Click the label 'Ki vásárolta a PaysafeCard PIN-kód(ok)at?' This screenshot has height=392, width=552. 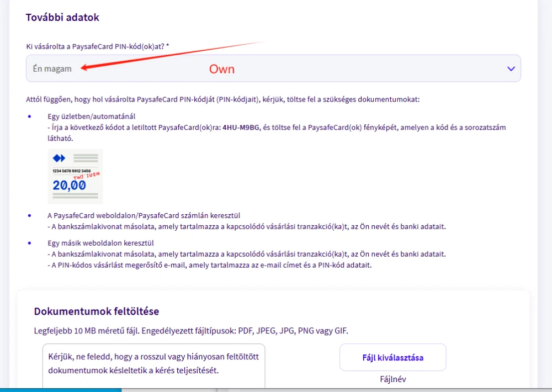[x=98, y=46]
